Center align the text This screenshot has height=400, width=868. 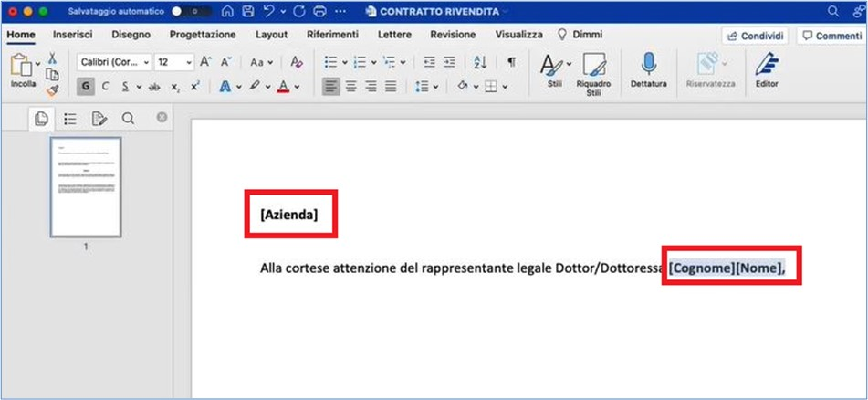coord(350,87)
